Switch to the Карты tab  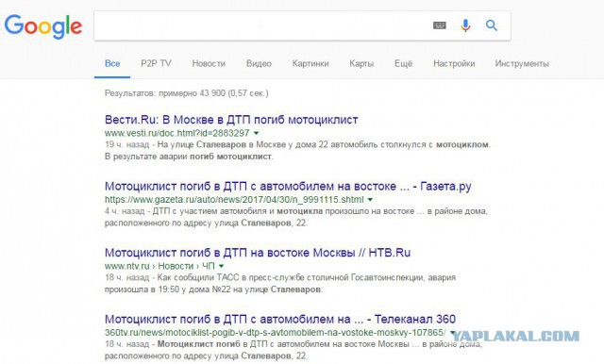pyautogui.click(x=361, y=63)
